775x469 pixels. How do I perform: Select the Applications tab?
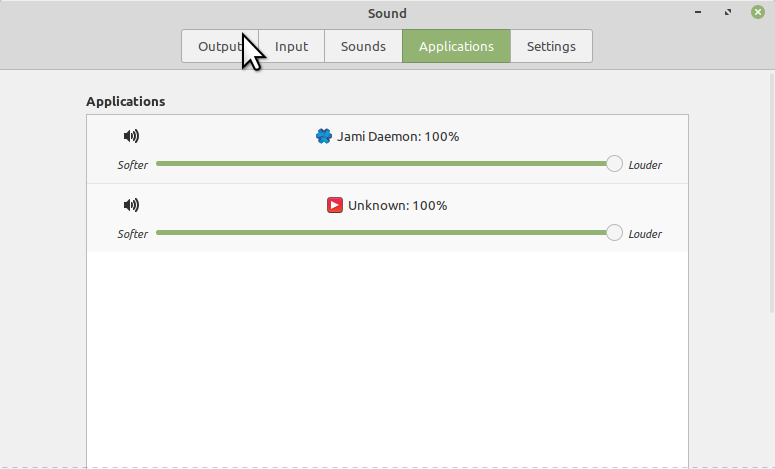pos(456,46)
